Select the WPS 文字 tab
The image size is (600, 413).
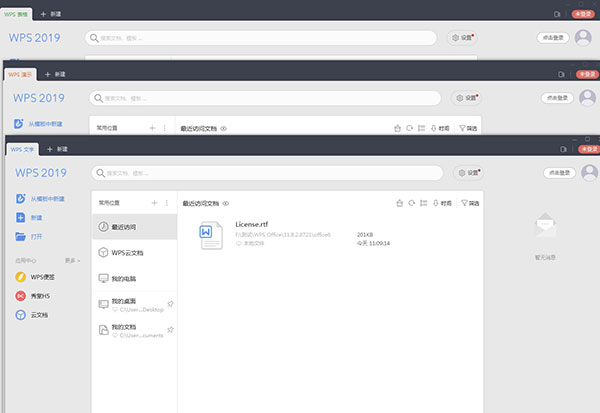coord(22,149)
